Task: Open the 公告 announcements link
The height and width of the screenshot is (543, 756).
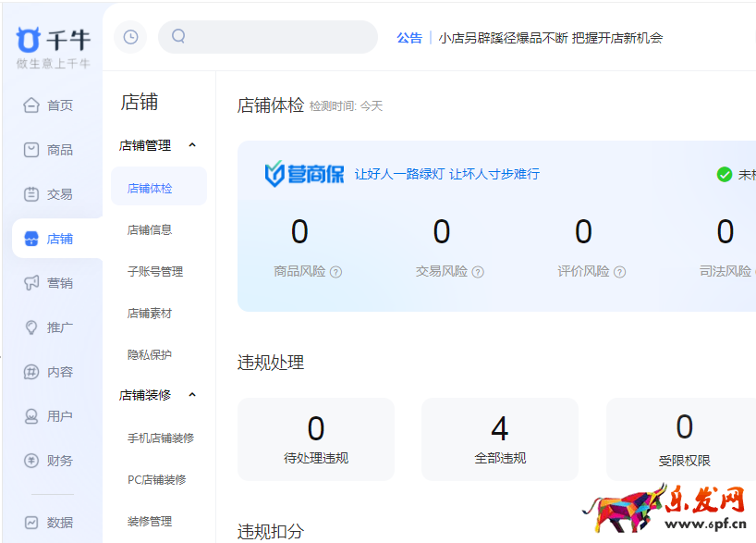Action: (x=409, y=39)
